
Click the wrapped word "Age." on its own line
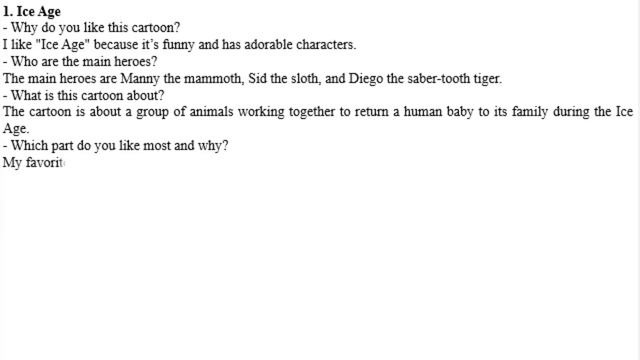(x=16, y=129)
